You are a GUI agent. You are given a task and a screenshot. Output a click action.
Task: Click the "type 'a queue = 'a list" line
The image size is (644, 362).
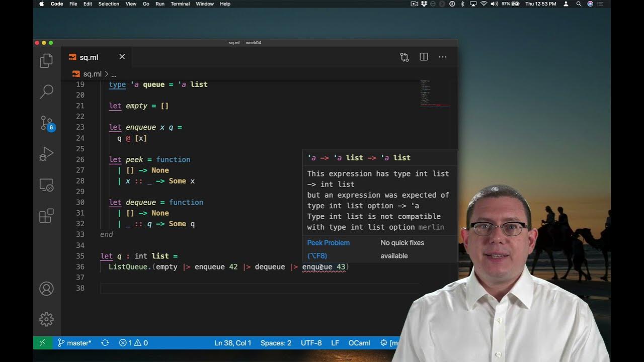click(x=158, y=84)
